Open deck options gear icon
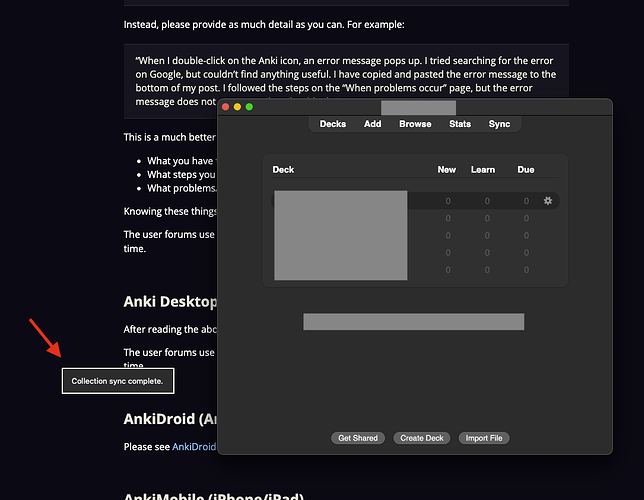The width and height of the screenshot is (644, 500). 548,200
